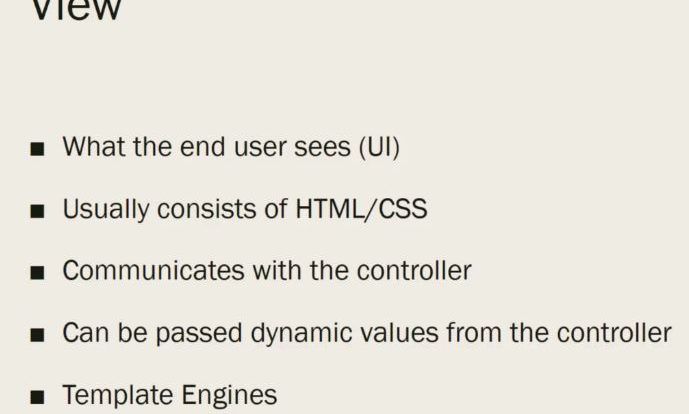Click 'controller' in the 'Communicates with' line
The width and height of the screenshot is (689, 414).
coord(414,270)
